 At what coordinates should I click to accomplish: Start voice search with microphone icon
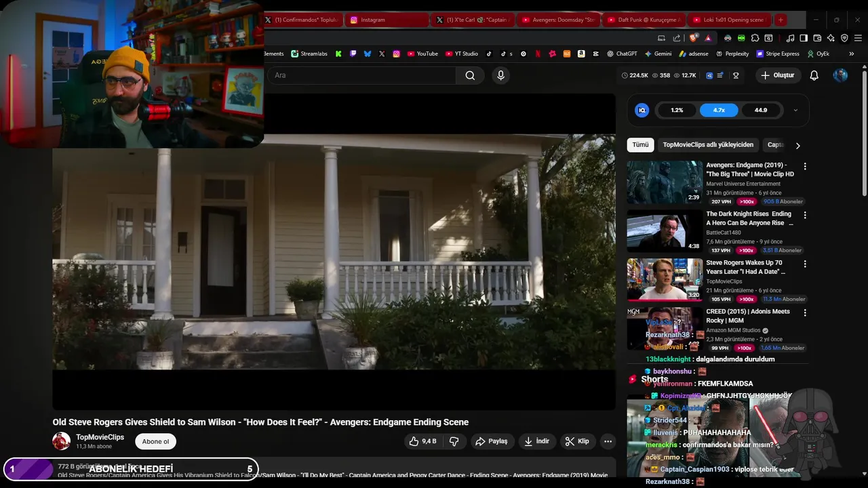tap(501, 75)
